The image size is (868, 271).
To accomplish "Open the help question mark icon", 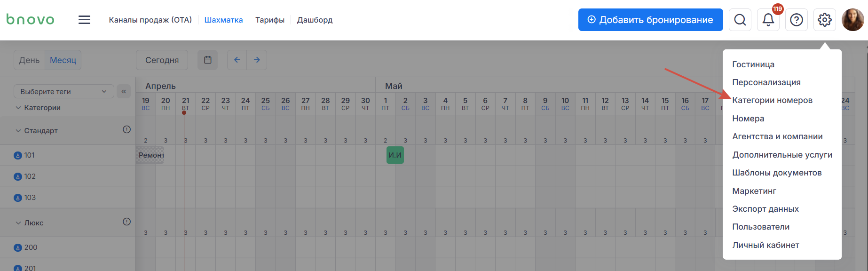I will pyautogui.click(x=797, y=20).
